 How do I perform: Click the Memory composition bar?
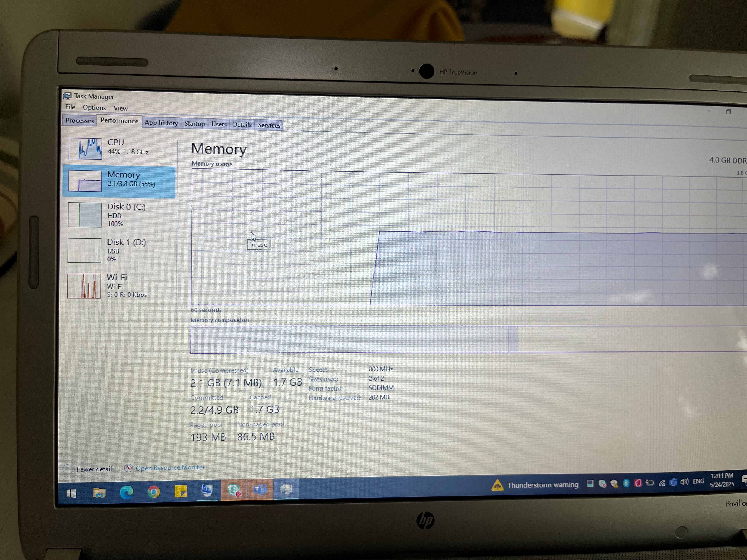tap(469, 339)
